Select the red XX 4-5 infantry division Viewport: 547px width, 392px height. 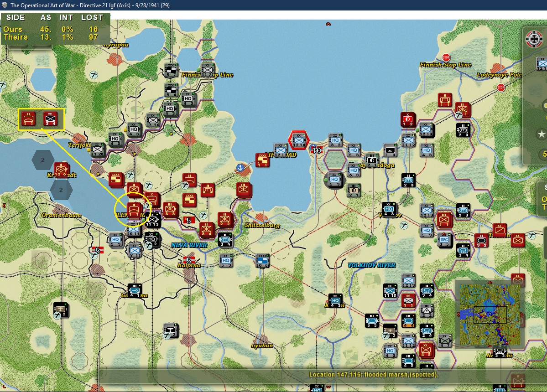pyautogui.click(x=426, y=350)
